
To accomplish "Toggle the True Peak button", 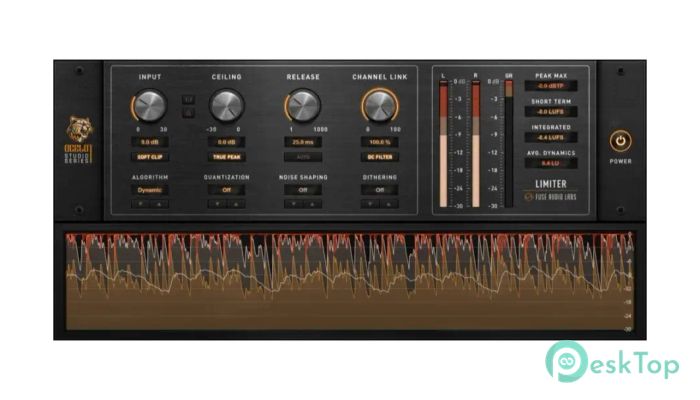I will pos(226,157).
